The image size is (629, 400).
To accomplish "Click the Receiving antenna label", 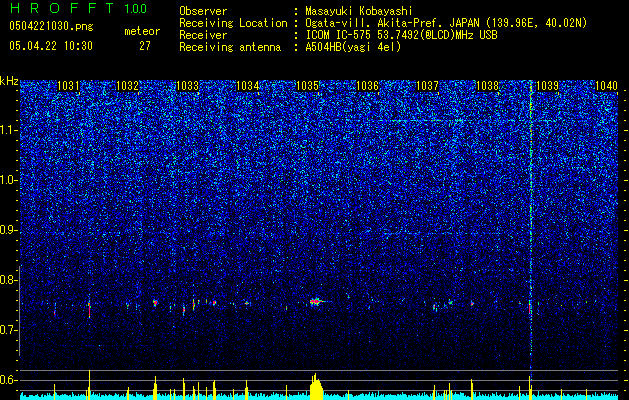I will click(230, 47).
